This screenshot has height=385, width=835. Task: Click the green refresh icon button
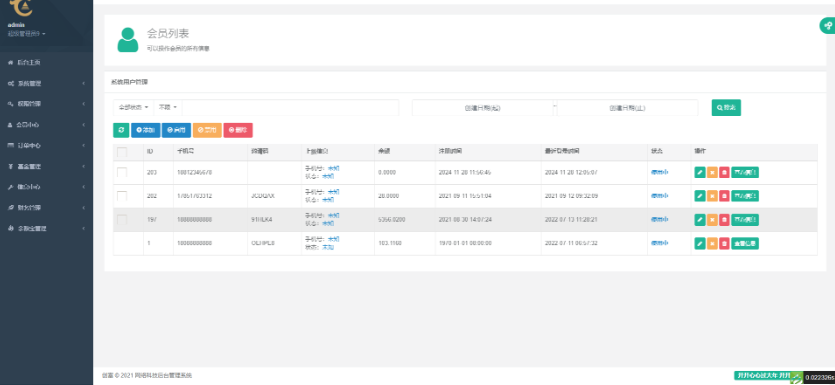click(x=121, y=130)
